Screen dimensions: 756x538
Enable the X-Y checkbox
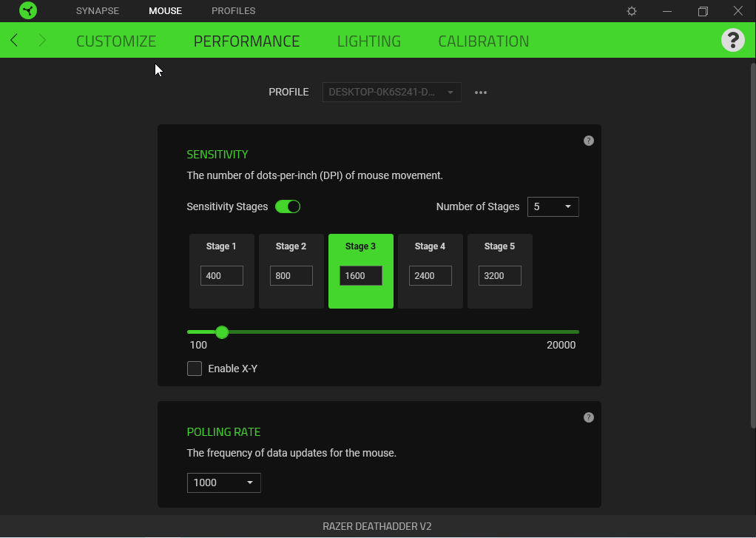195,369
